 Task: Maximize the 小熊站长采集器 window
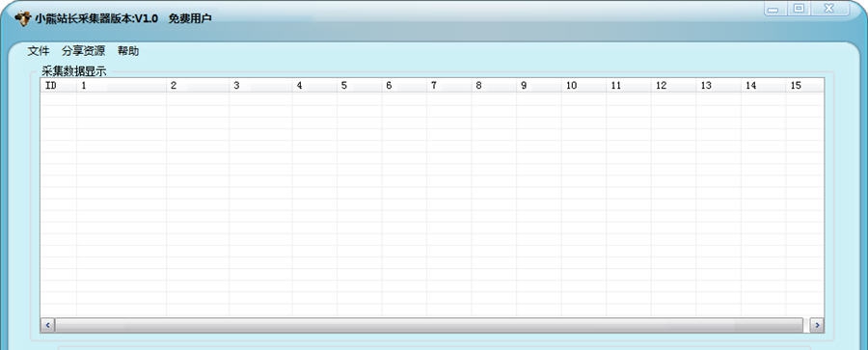point(799,10)
